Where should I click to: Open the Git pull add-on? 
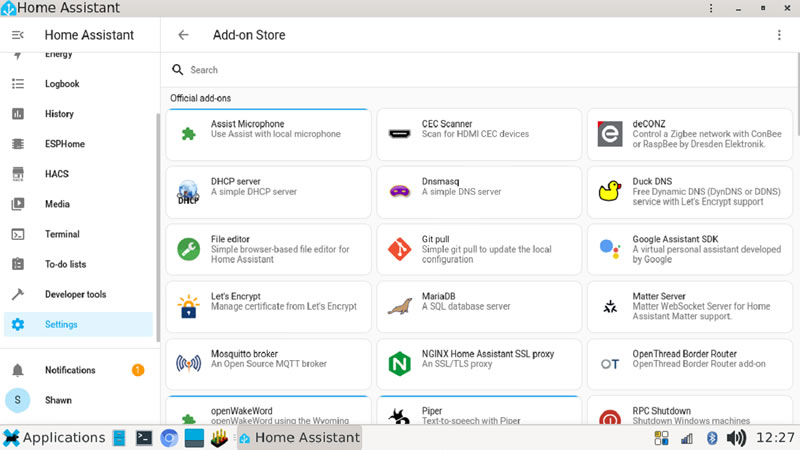pos(479,249)
